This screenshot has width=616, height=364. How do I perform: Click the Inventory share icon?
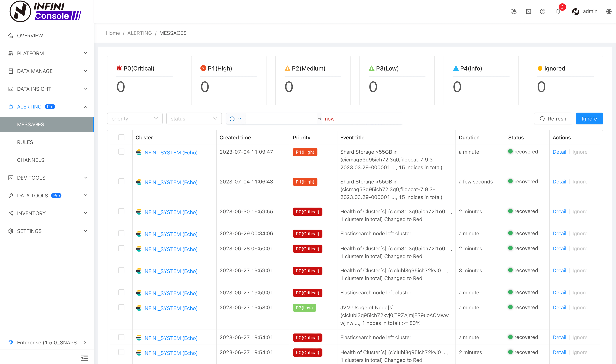point(11,213)
